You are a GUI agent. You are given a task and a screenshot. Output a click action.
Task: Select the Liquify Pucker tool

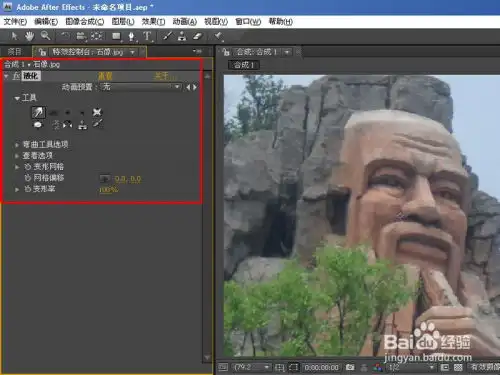pos(97,112)
